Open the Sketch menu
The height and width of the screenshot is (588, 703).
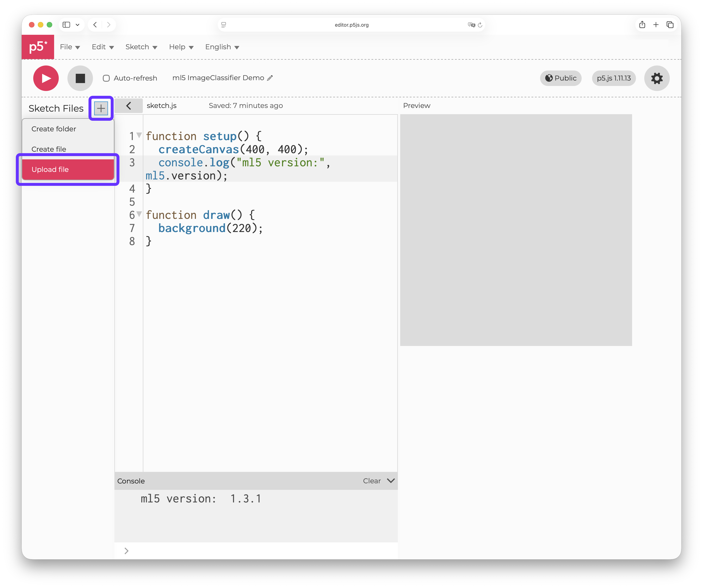click(x=141, y=47)
